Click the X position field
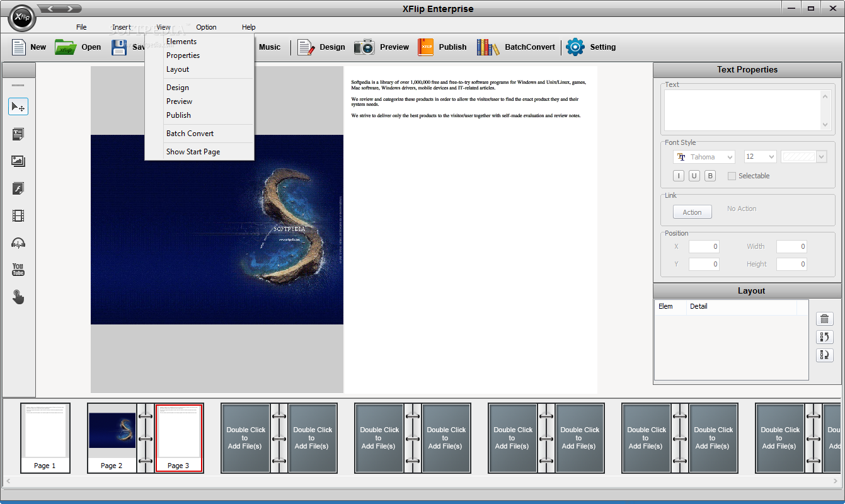This screenshot has width=845, height=504. (x=704, y=246)
